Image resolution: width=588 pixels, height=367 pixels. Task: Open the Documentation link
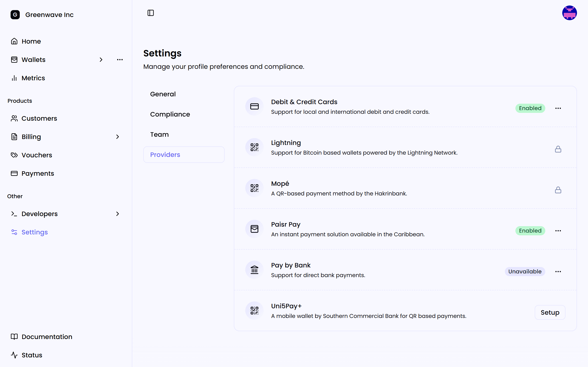47,337
